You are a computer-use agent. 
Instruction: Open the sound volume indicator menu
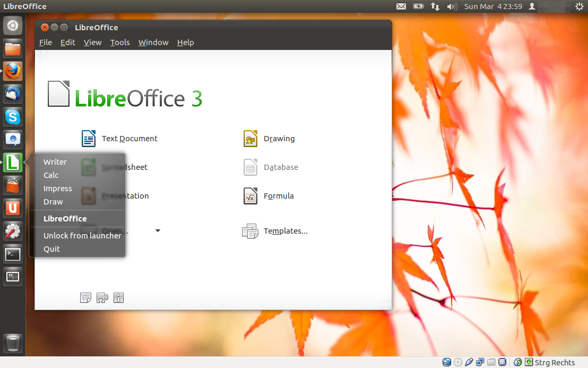452,6
